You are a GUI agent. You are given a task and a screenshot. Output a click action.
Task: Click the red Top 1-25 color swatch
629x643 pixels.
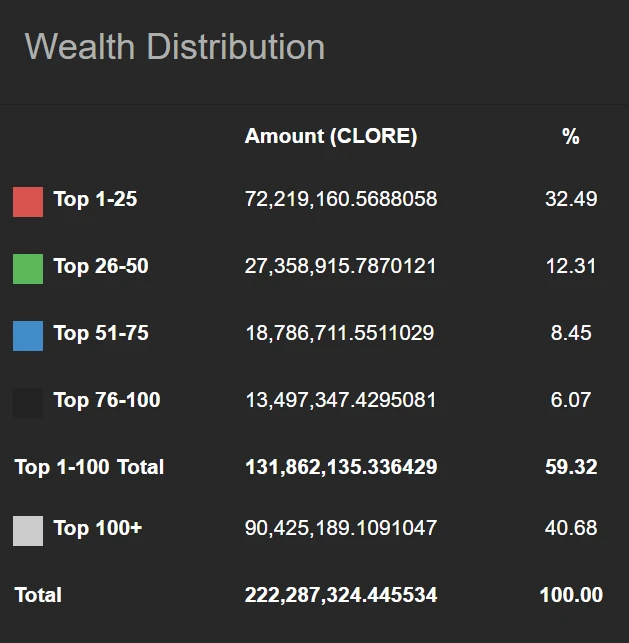(x=28, y=201)
